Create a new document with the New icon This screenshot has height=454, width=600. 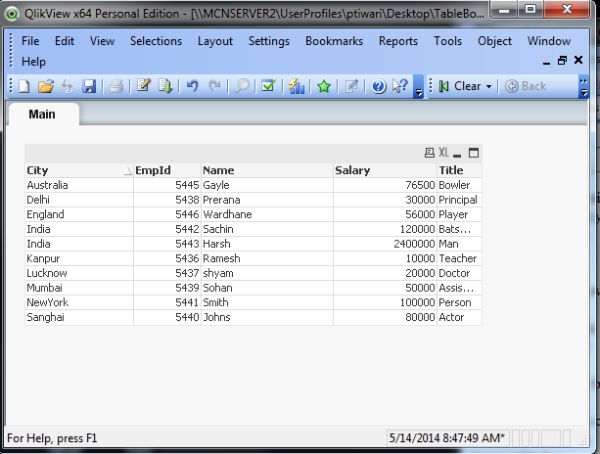(24, 86)
